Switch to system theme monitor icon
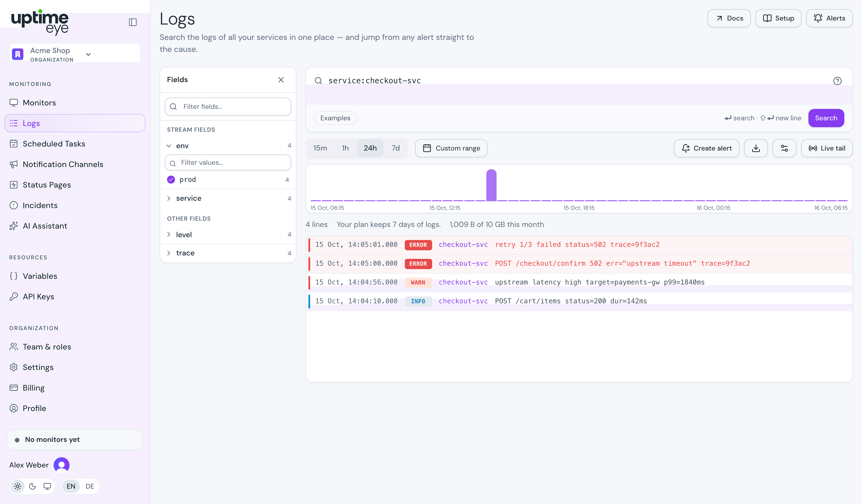The image size is (862, 504). (47, 486)
